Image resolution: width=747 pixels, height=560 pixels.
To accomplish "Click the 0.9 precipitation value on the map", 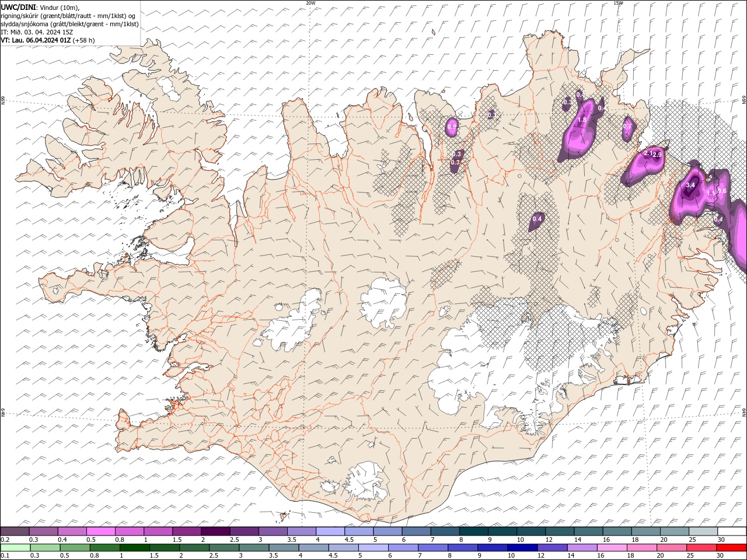I will pos(452,126).
